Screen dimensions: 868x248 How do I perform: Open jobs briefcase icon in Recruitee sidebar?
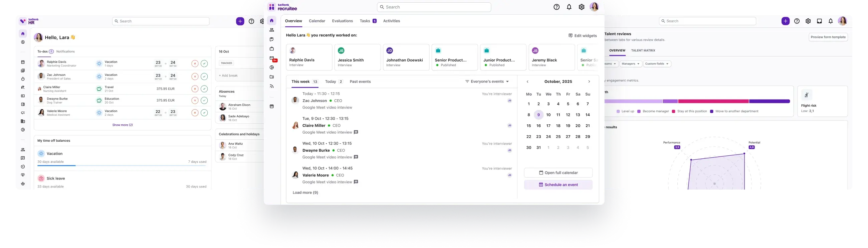click(x=272, y=49)
